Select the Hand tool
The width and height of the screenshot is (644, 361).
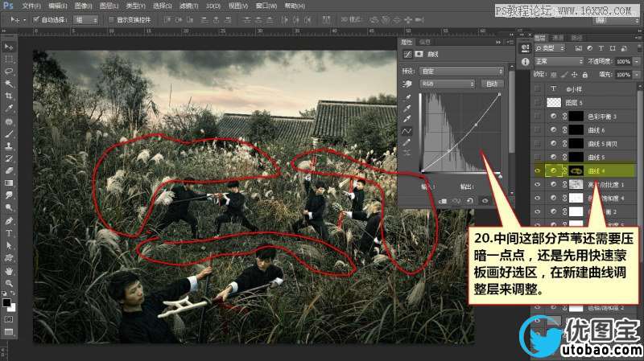pos(9,271)
